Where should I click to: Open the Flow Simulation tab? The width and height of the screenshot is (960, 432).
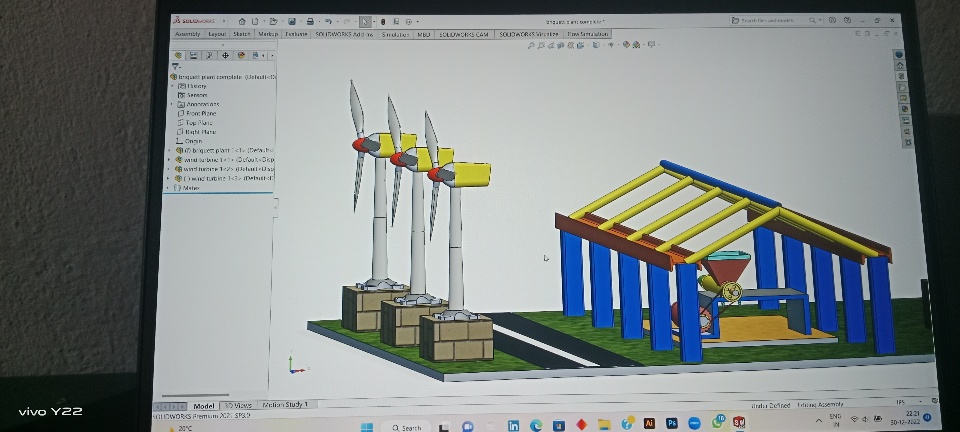click(x=587, y=34)
